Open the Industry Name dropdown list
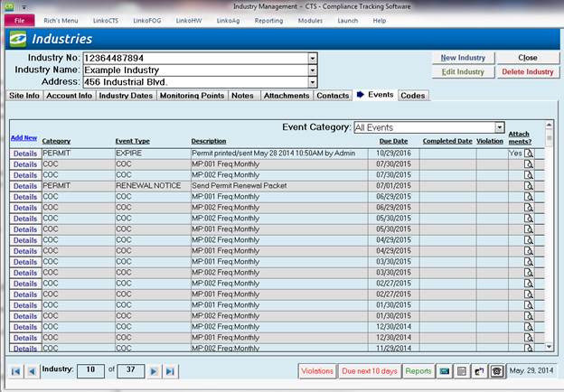 (313, 70)
